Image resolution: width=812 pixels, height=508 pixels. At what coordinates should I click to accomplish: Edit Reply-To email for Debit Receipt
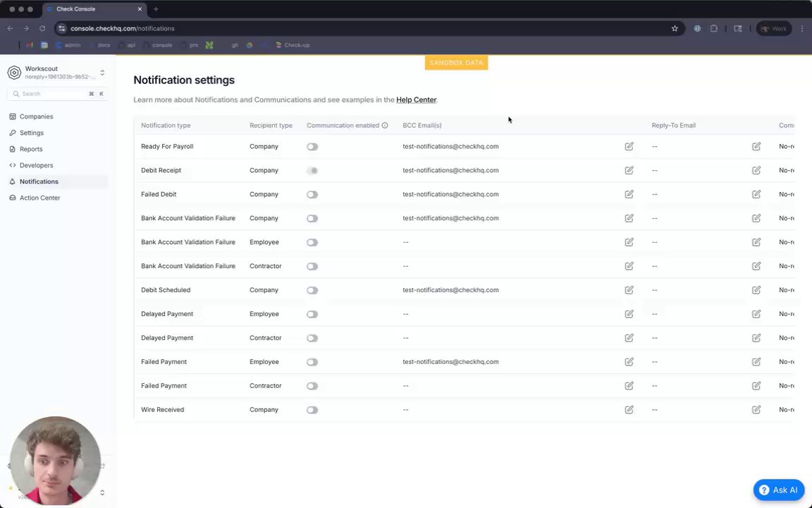pyautogui.click(x=756, y=171)
